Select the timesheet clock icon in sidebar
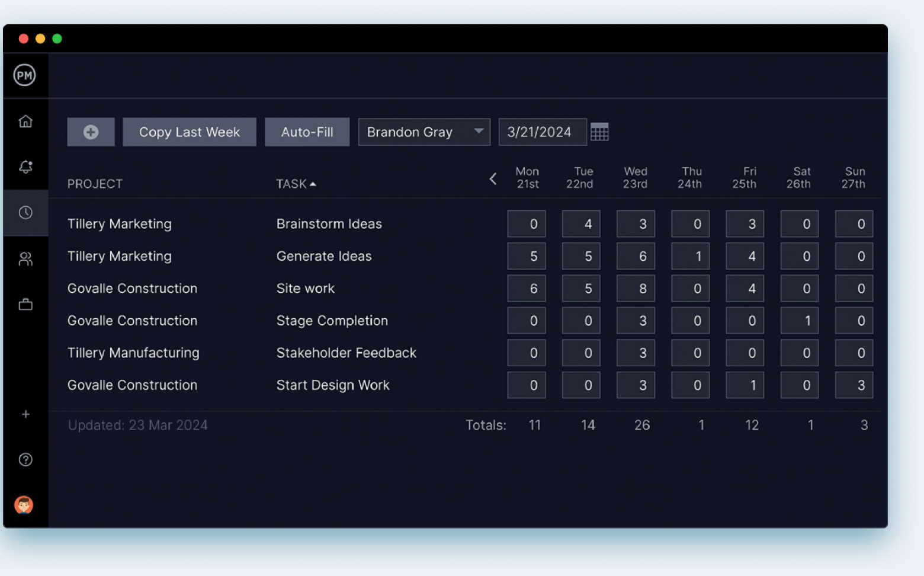 [25, 213]
